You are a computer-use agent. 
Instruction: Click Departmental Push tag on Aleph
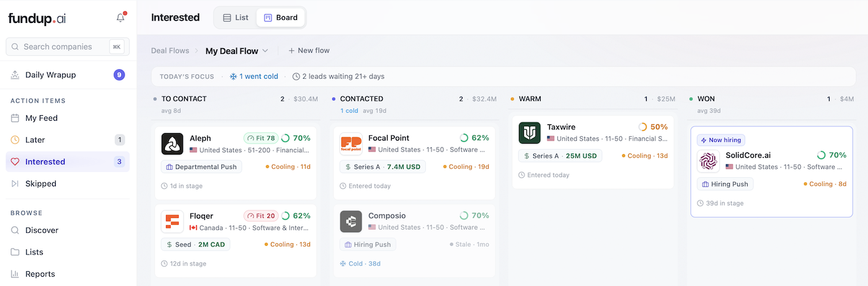[201, 167]
